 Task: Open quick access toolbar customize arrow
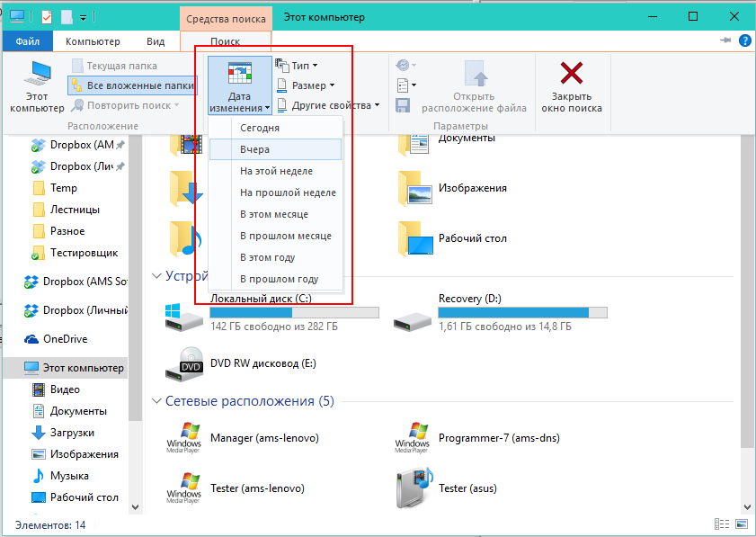83,18
